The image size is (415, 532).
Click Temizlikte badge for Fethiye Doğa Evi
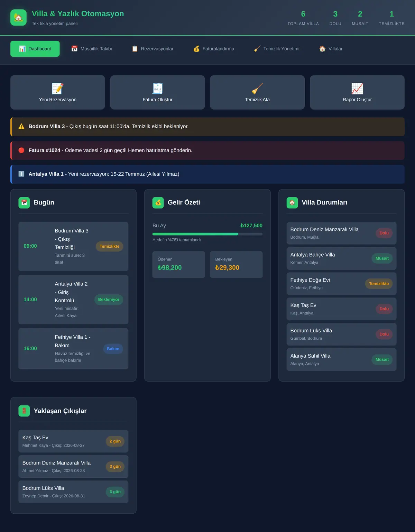point(379,284)
